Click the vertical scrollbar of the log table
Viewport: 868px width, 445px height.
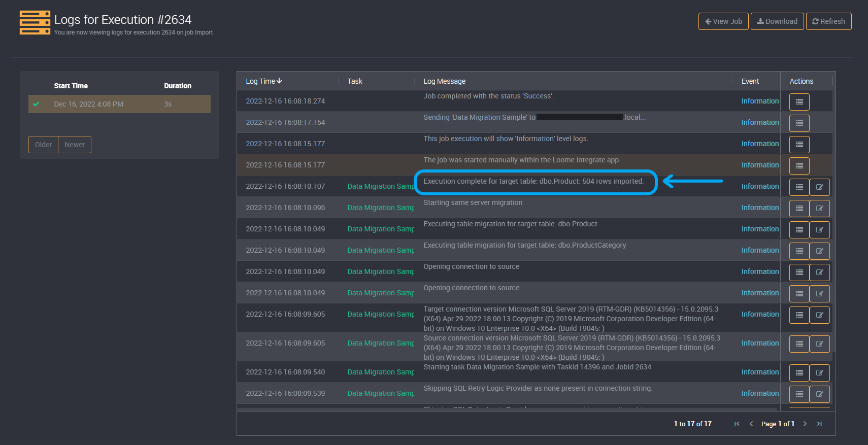pyautogui.click(x=834, y=221)
